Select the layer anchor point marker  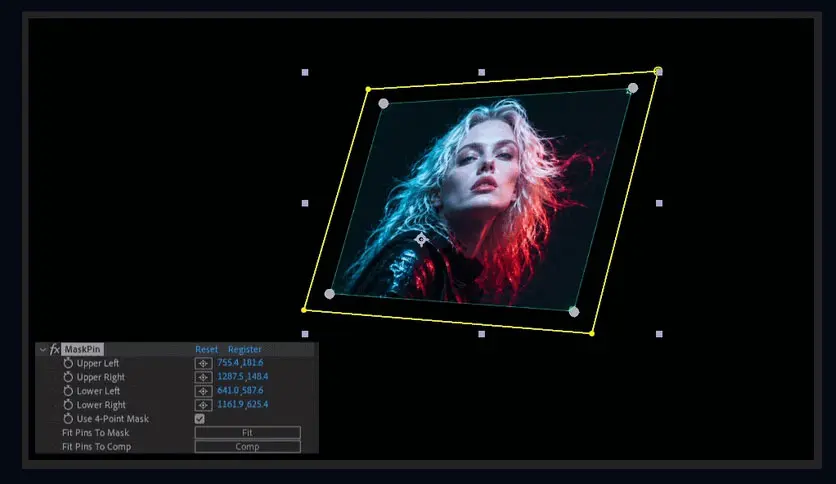pyautogui.click(x=421, y=239)
